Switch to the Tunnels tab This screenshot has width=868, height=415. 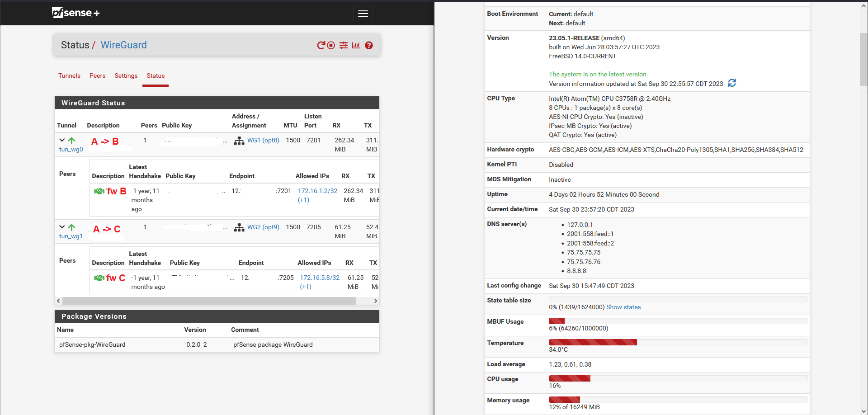[69, 75]
